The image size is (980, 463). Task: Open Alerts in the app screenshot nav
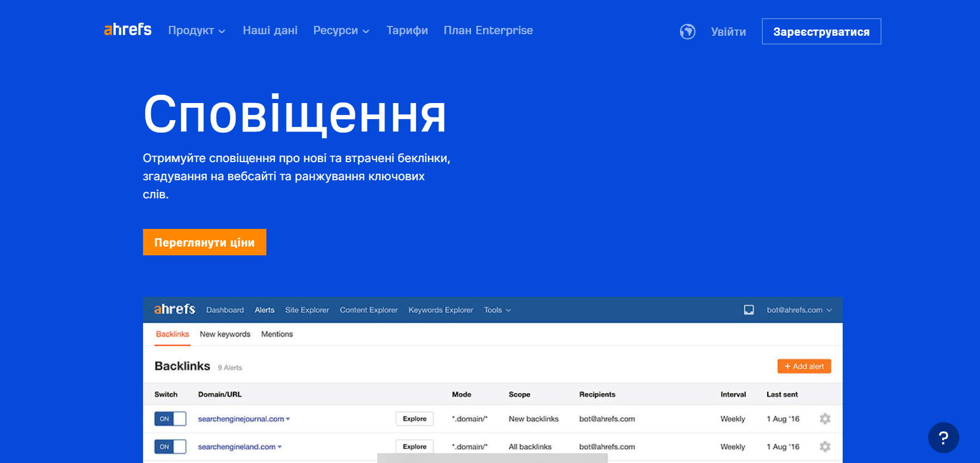coord(264,310)
